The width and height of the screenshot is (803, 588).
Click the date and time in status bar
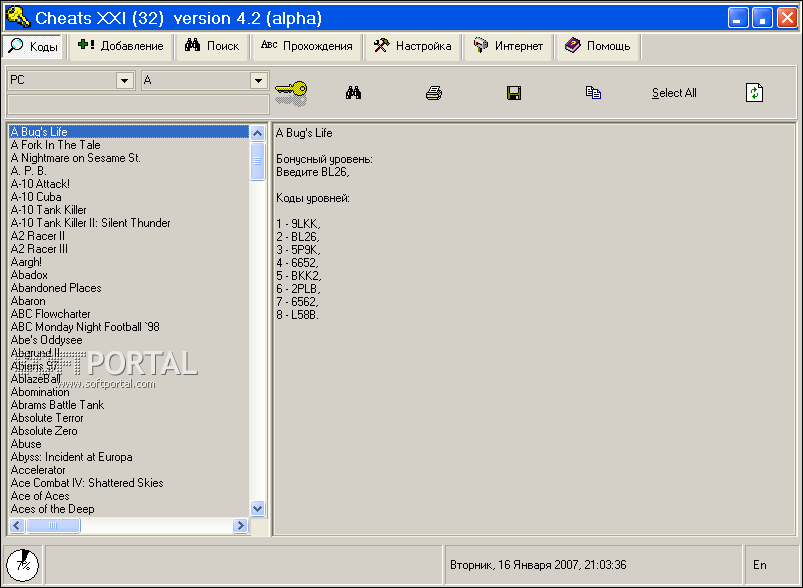(538, 565)
